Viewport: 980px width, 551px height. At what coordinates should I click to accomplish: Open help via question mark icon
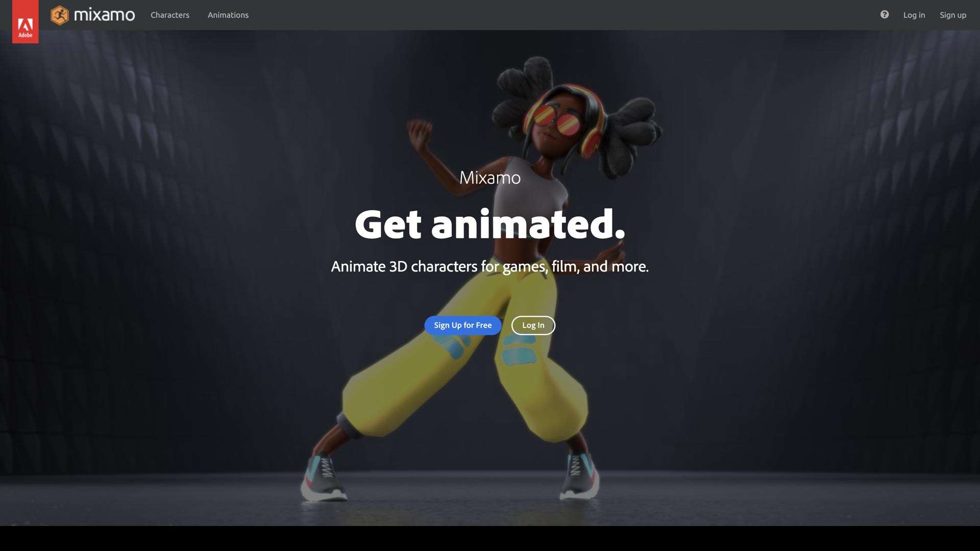tap(884, 15)
